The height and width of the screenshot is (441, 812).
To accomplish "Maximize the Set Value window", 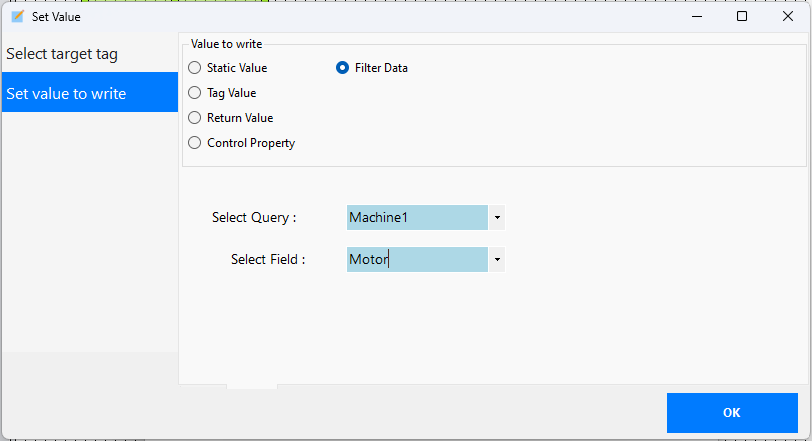I will [741, 16].
